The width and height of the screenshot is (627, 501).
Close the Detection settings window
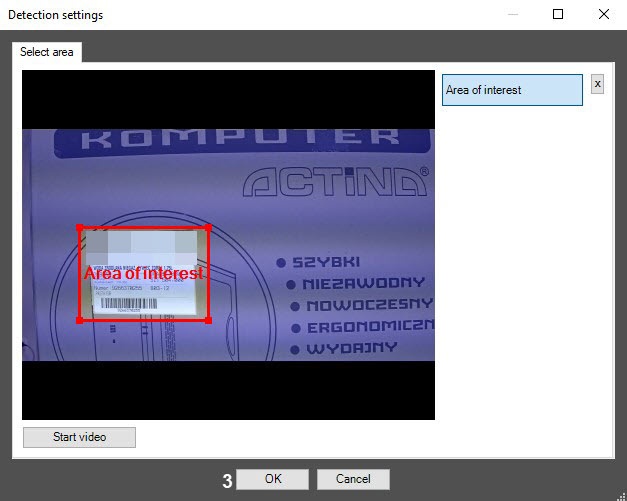click(604, 14)
